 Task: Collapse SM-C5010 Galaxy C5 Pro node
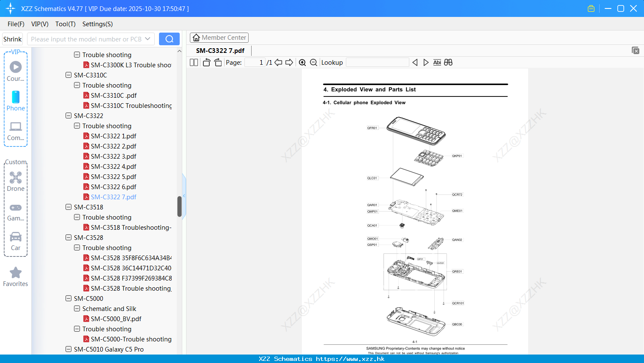click(69, 349)
